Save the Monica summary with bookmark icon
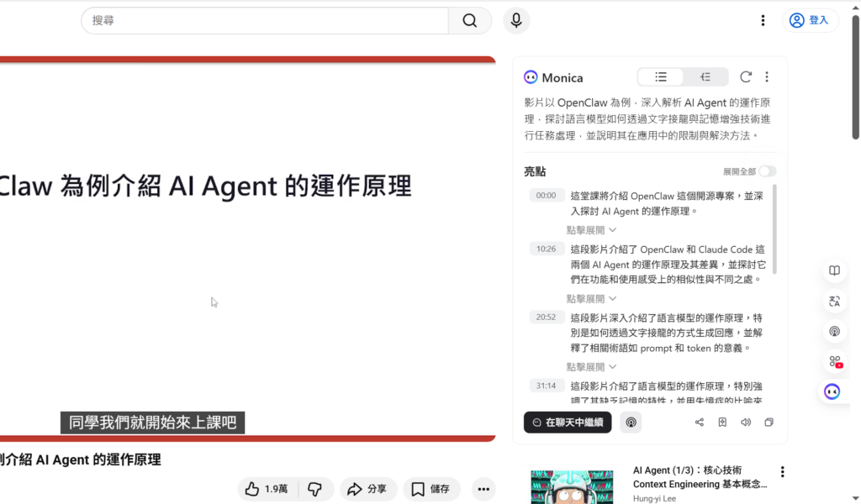Screen dimensions: 861x504 [x=722, y=423]
